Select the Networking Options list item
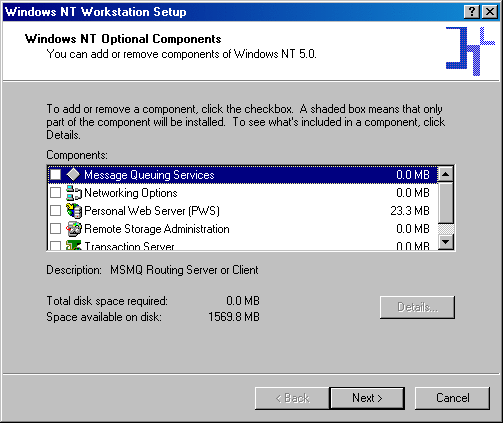The image size is (503, 423). [131, 193]
